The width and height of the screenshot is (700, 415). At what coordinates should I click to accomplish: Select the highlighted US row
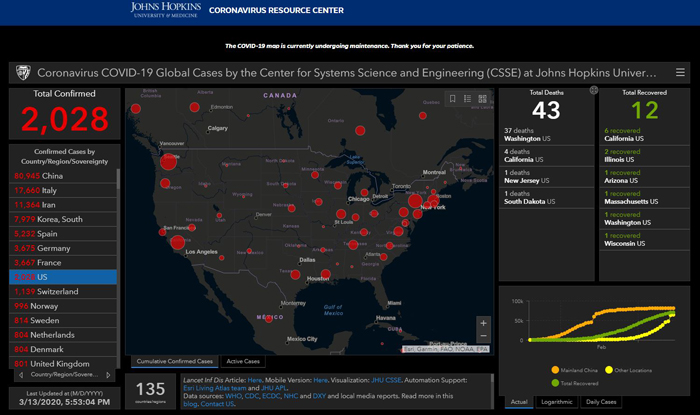(x=63, y=277)
